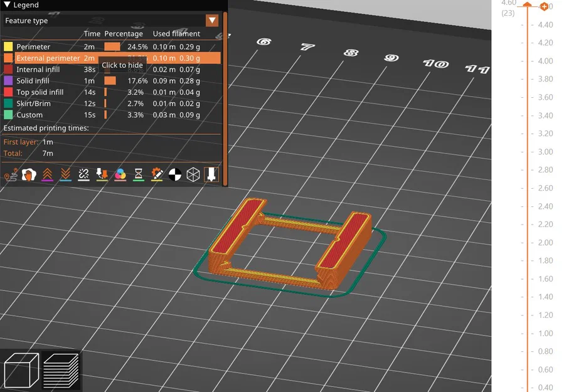Image resolution: width=564 pixels, height=392 pixels.
Task: Toggle Center of gravity icon
Action: (x=175, y=175)
